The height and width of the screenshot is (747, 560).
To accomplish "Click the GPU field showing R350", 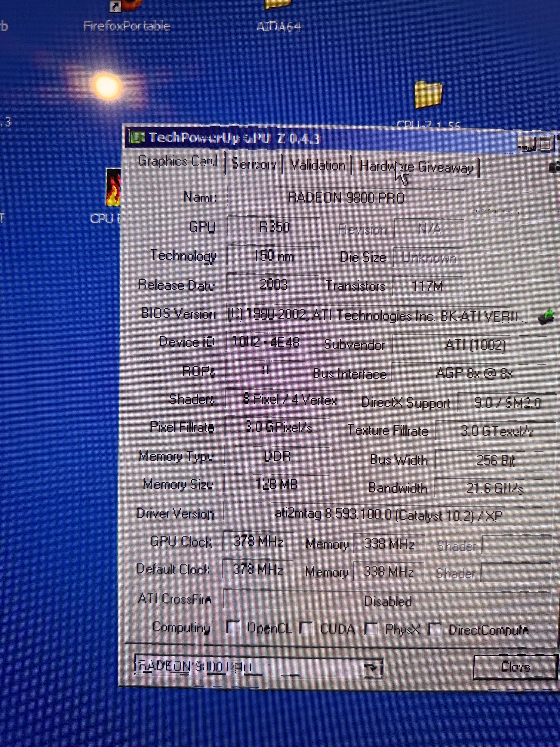I will click(273, 227).
